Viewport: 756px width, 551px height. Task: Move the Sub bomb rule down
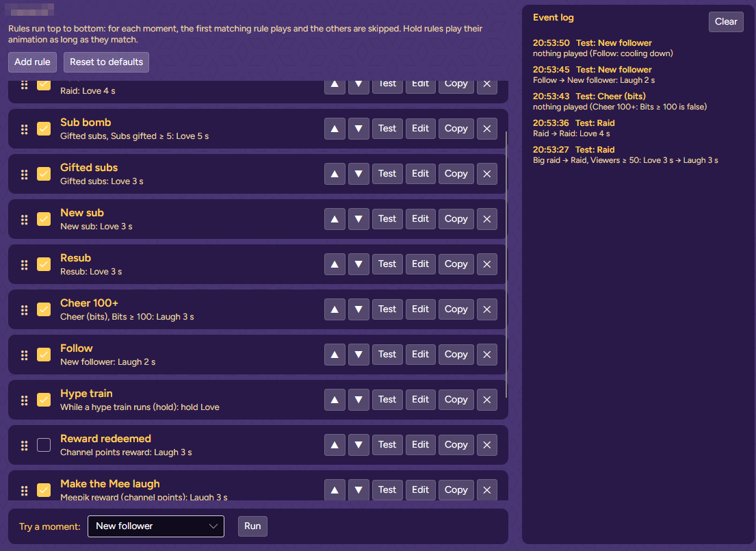[x=359, y=129]
